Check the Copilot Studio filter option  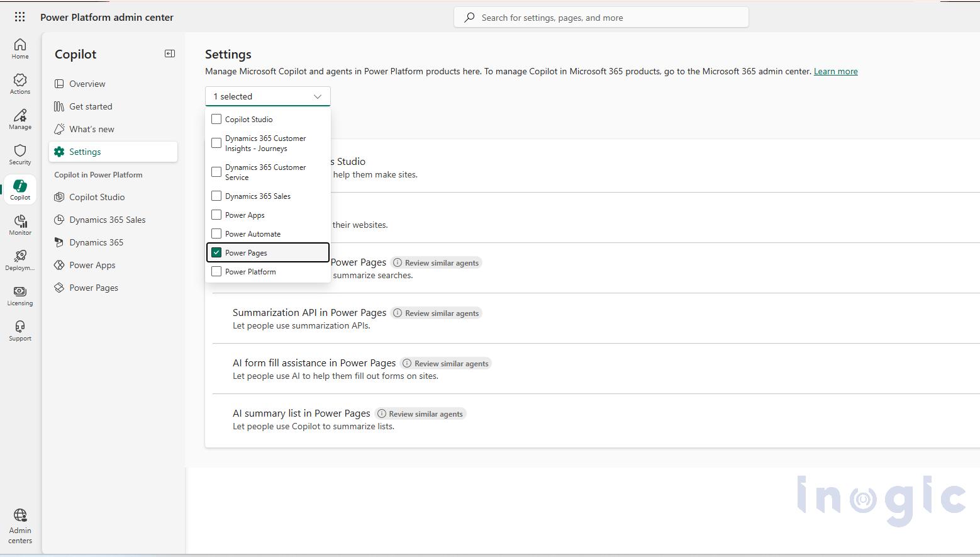pos(216,119)
